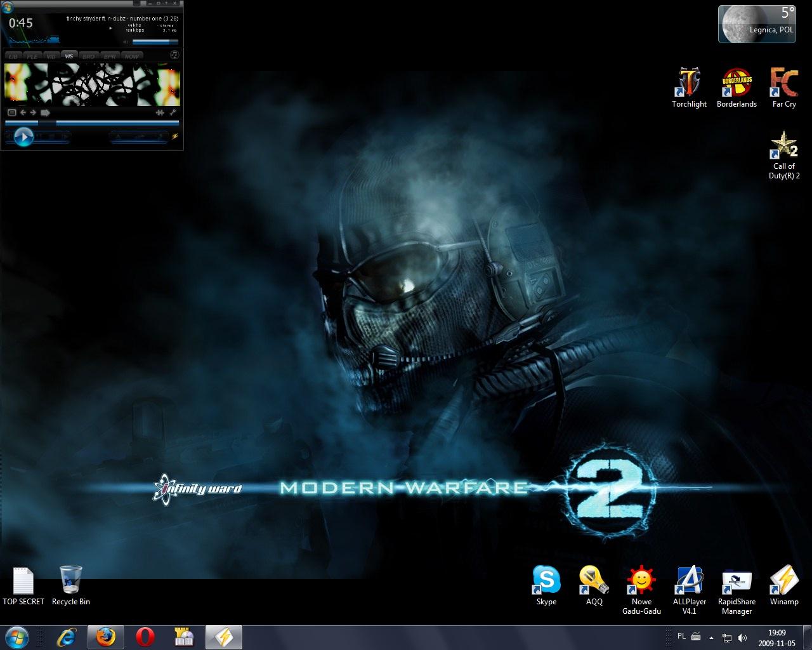Select the Nowe Gadu-Gadu shortcut
Screen dimensions: 812x650
click(641, 590)
